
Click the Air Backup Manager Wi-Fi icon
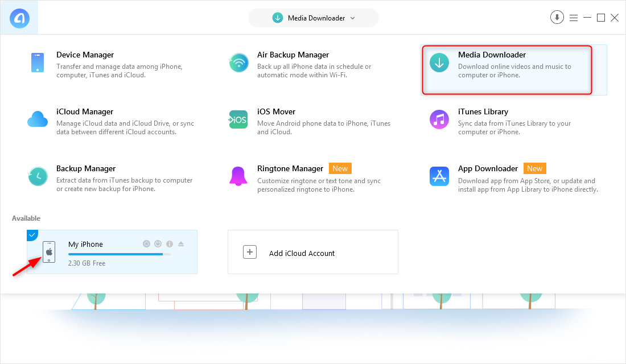coord(239,63)
